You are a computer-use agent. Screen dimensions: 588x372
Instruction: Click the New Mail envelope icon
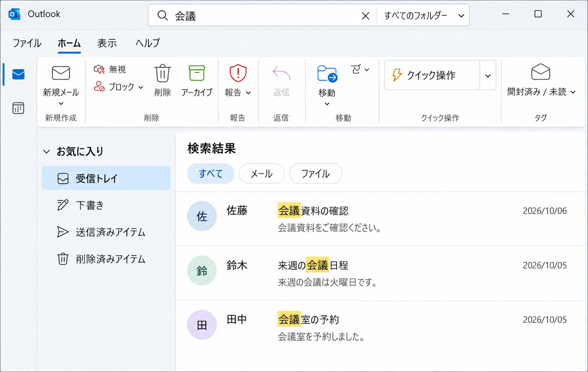point(61,73)
